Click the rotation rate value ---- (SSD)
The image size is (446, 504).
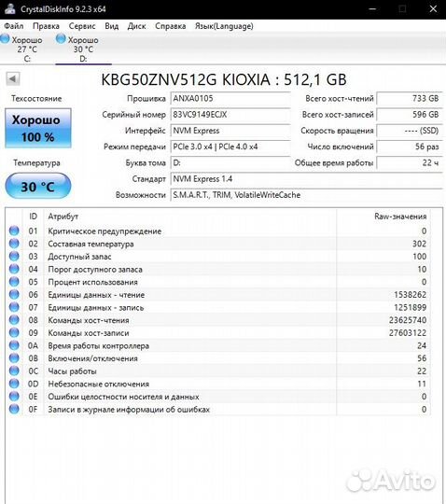[x=410, y=131]
